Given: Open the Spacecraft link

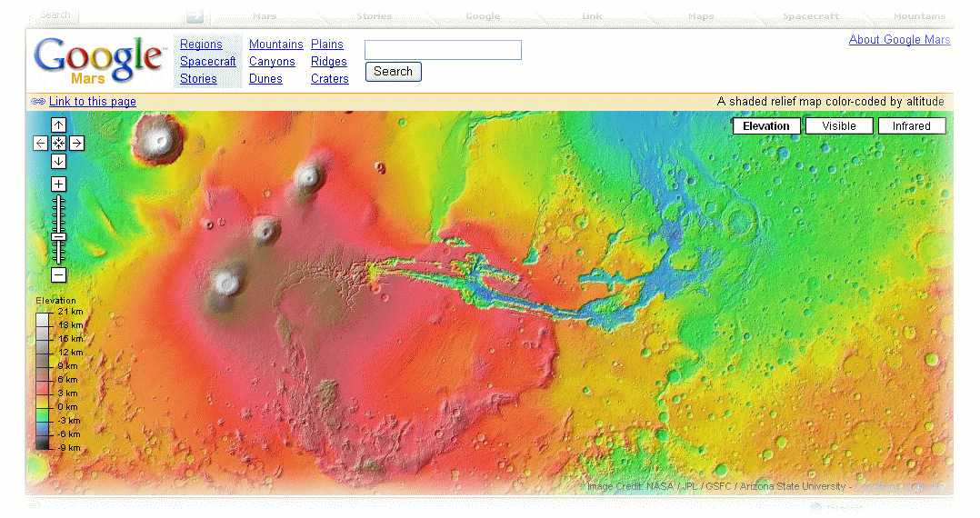Looking at the screenshot, I should [x=208, y=61].
